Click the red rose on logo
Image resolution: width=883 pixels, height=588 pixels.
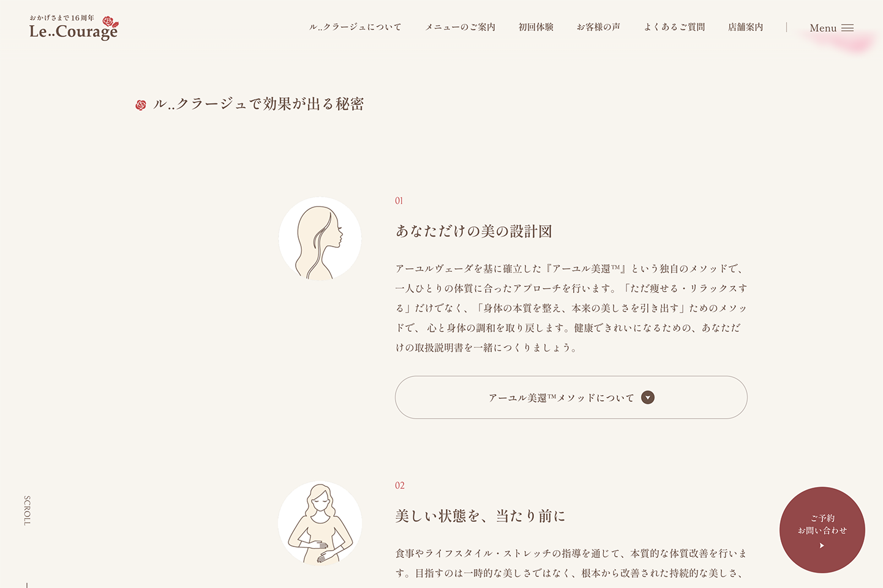pyautogui.click(x=110, y=22)
